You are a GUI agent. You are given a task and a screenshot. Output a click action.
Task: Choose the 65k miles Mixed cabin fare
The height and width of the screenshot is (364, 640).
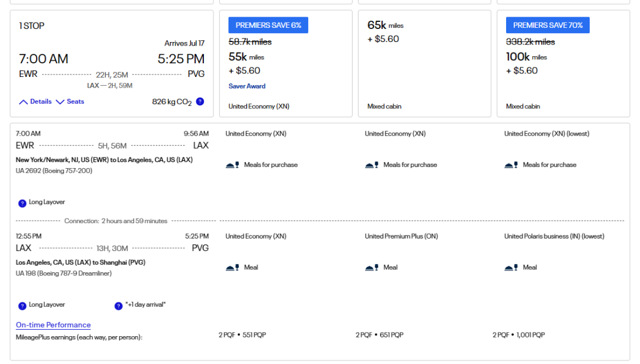click(424, 63)
